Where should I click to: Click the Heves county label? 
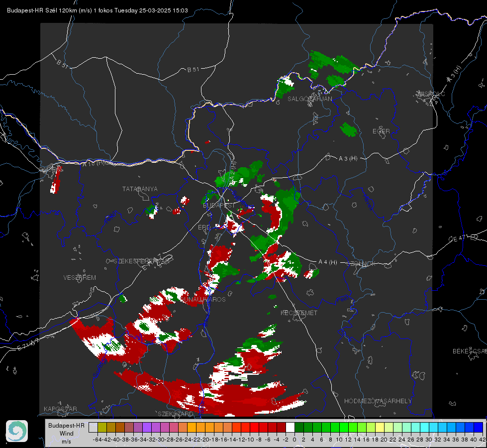(368, 203)
